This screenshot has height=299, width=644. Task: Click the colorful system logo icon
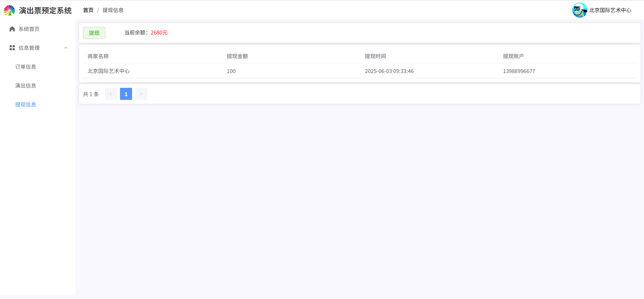pyautogui.click(x=10, y=10)
